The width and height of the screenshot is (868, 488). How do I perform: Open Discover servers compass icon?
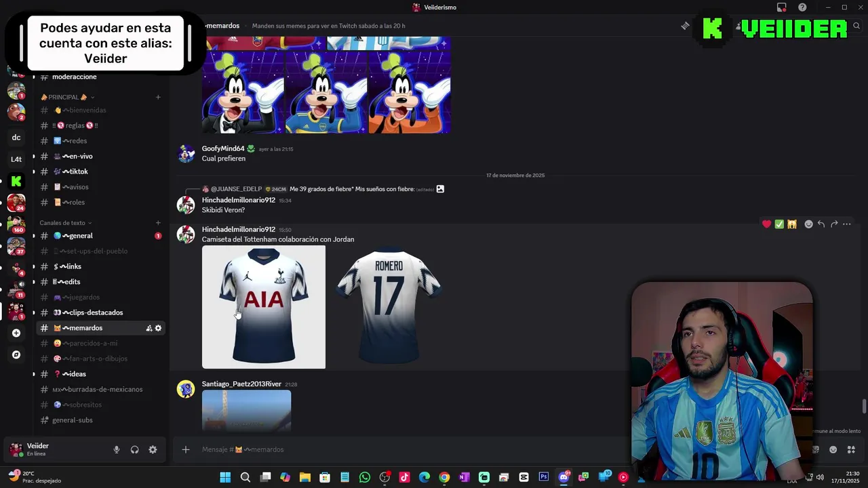tap(16, 354)
